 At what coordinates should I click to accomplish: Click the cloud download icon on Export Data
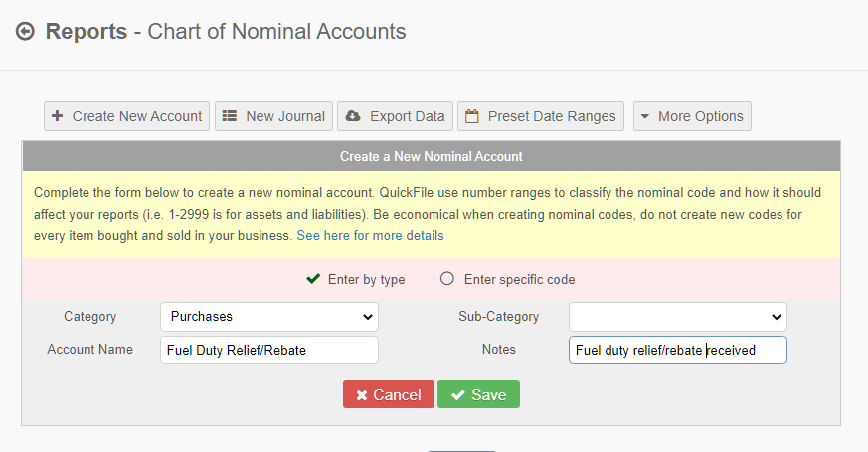pyautogui.click(x=353, y=116)
